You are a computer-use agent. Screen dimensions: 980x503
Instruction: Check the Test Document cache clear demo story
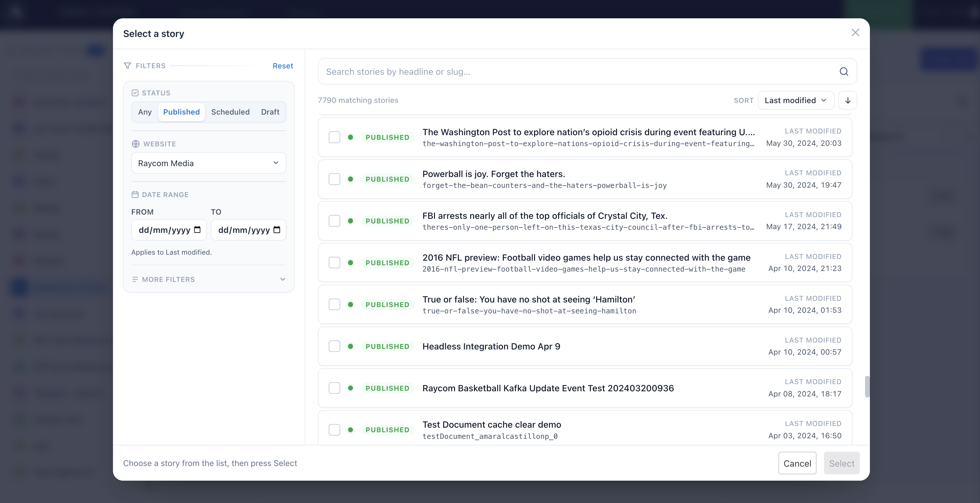pyautogui.click(x=334, y=430)
